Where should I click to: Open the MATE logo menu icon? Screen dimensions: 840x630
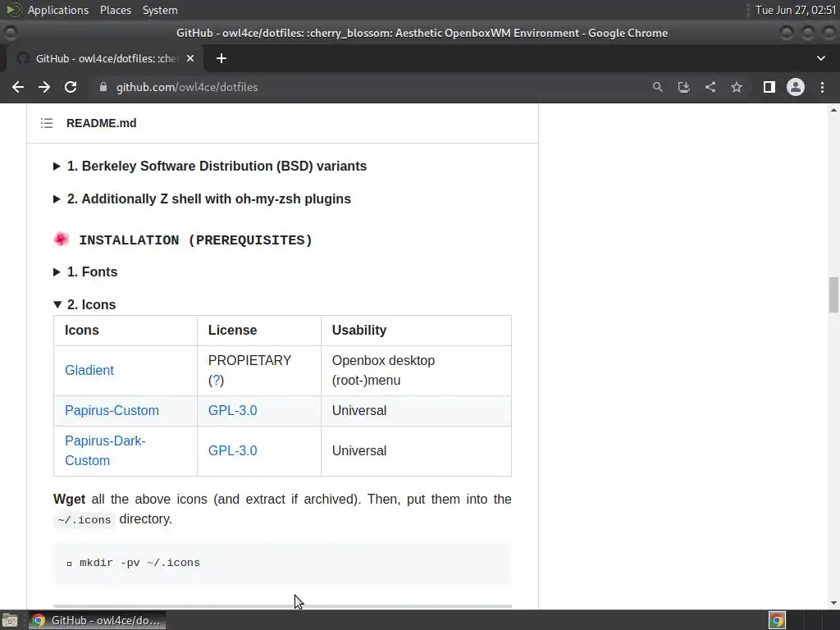pyautogui.click(x=14, y=10)
